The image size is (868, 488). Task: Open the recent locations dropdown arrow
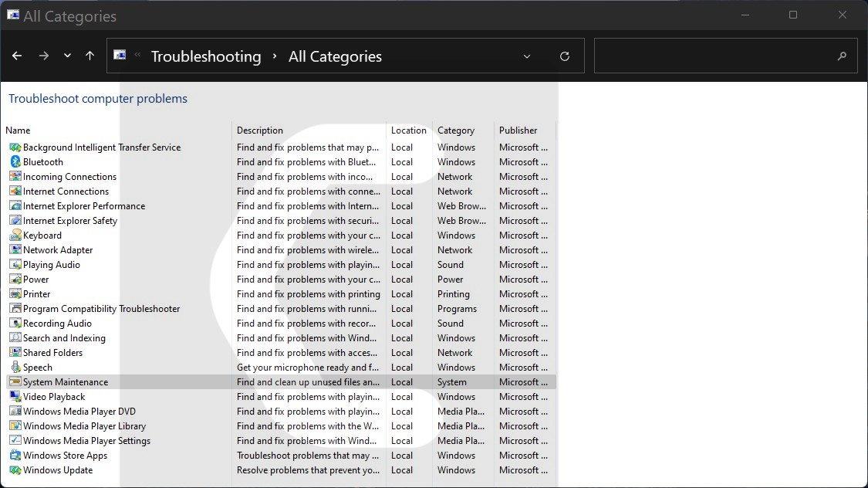pos(67,56)
